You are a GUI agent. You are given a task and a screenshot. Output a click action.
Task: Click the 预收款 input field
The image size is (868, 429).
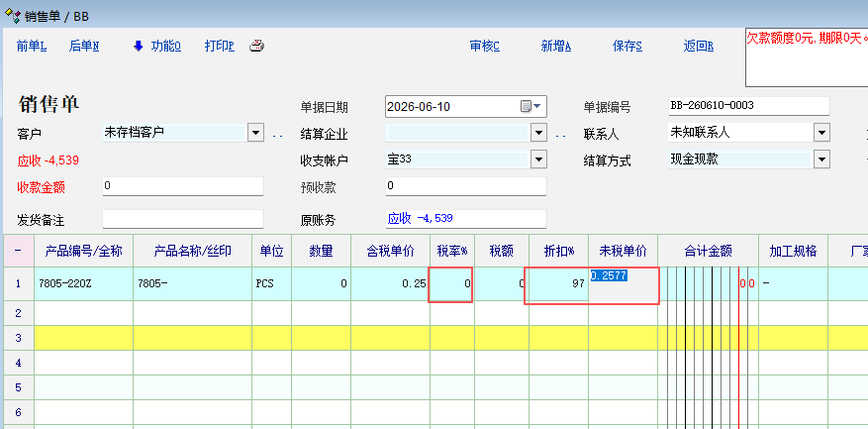466,187
